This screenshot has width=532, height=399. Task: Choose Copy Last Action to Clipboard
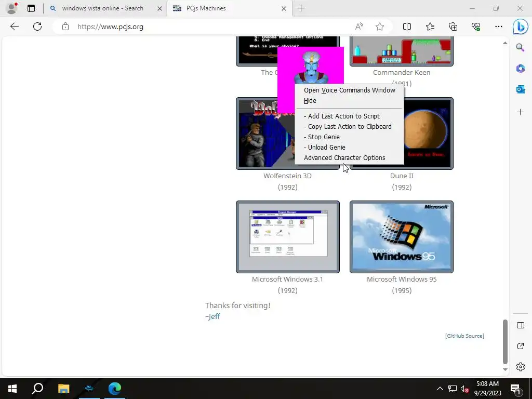point(350,127)
